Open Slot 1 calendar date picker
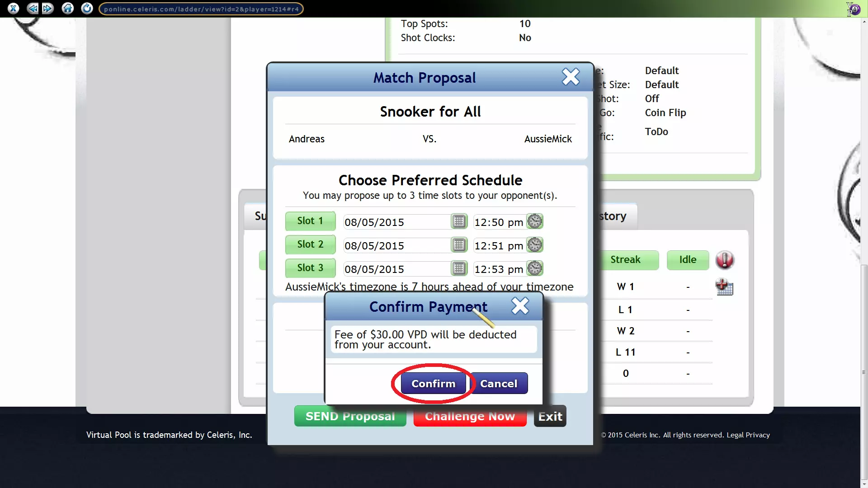 pyautogui.click(x=459, y=221)
